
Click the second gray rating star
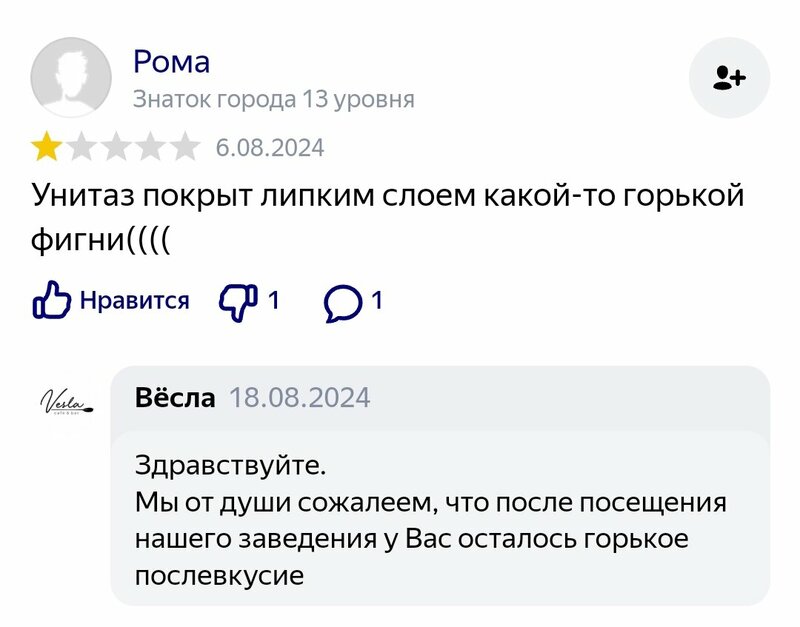pyautogui.click(x=82, y=147)
